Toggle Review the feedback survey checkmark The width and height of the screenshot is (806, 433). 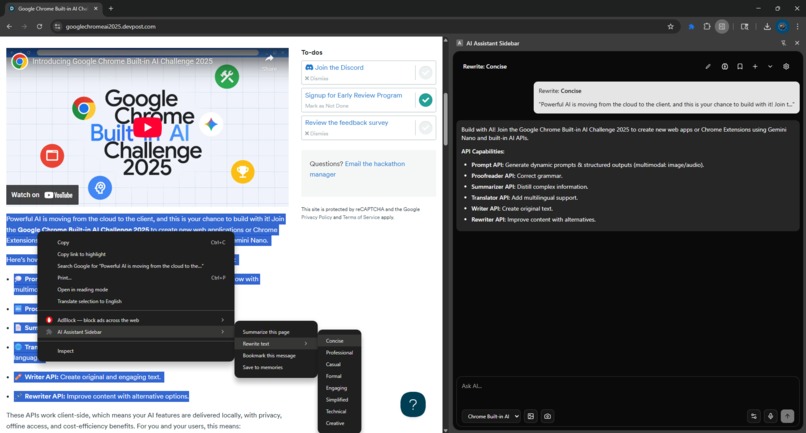click(426, 127)
